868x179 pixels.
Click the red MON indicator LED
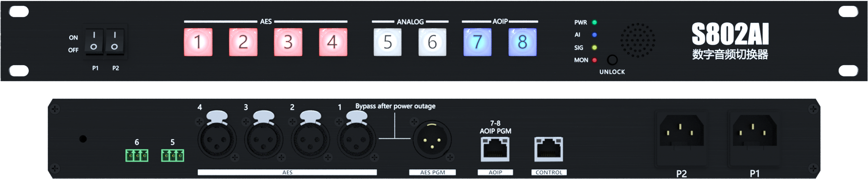(594, 60)
